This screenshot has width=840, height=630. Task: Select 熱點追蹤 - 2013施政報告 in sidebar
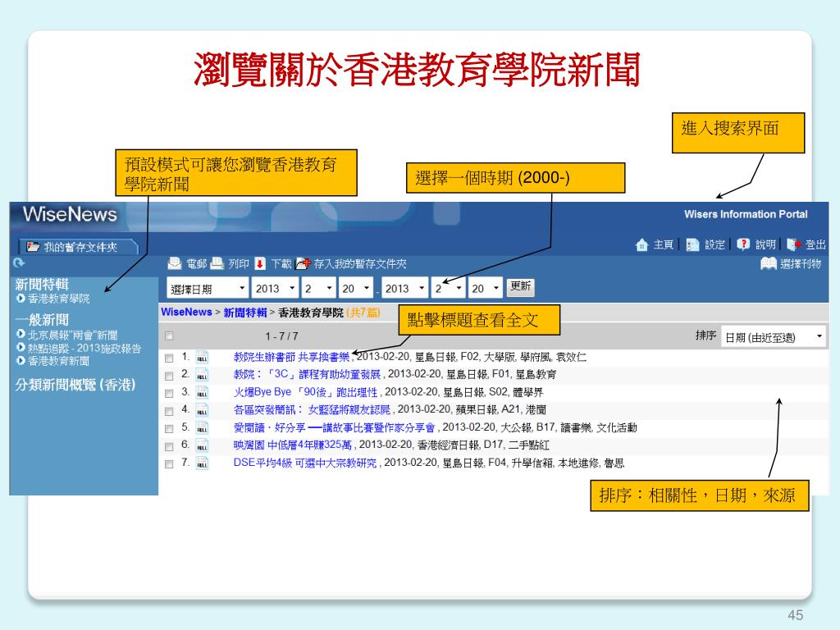tap(84, 348)
